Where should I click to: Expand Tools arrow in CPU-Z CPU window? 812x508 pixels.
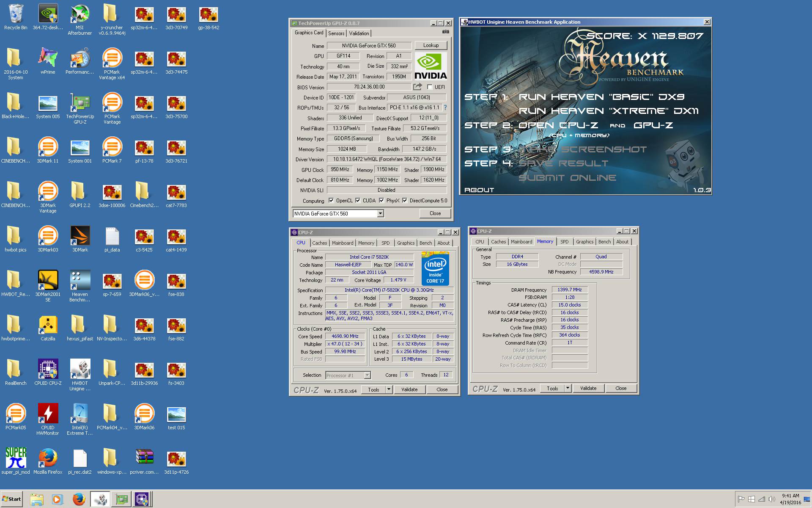pyautogui.click(x=389, y=389)
